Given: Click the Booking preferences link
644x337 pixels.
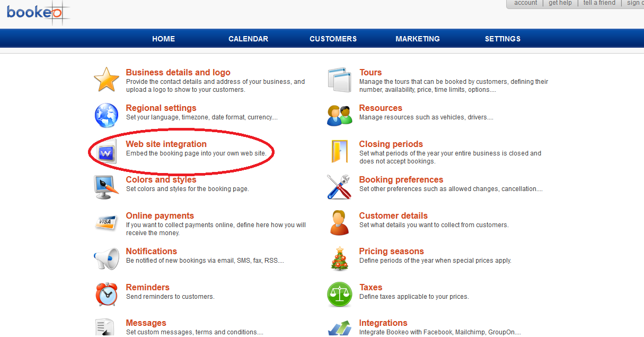Looking at the screenshot, I should coord(401,179).
